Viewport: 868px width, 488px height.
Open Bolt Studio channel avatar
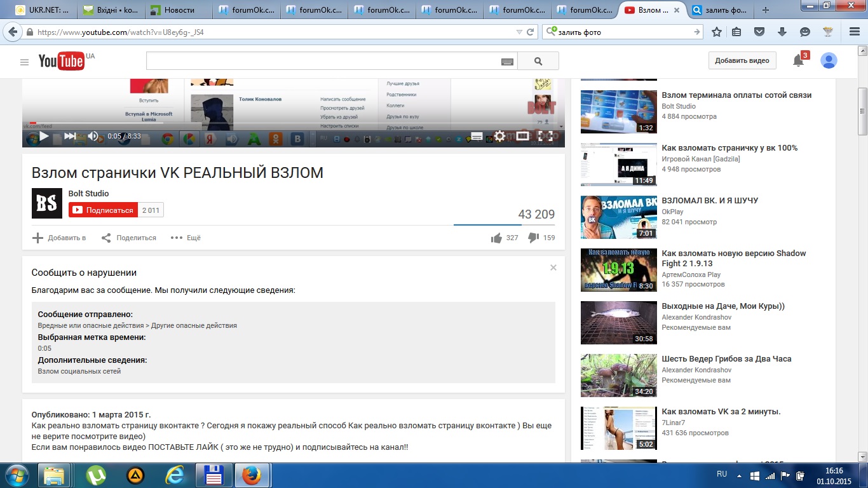(47, 203)
